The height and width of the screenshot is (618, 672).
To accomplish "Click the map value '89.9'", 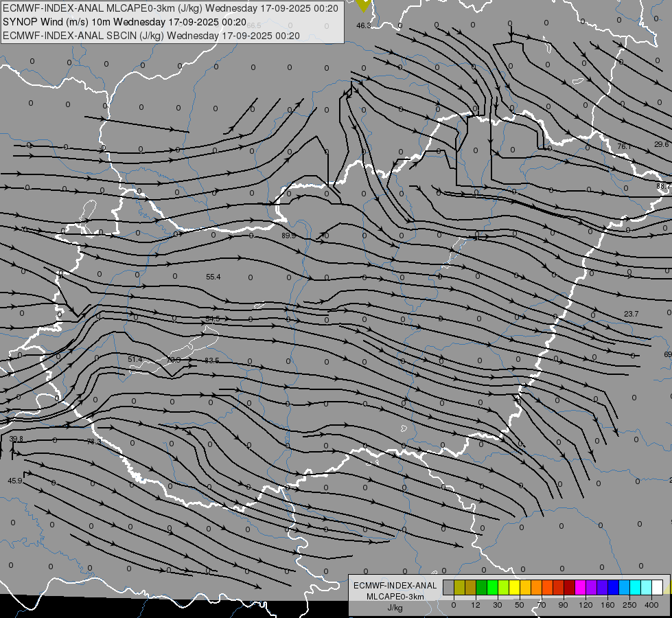I will [x=288, y=236].
